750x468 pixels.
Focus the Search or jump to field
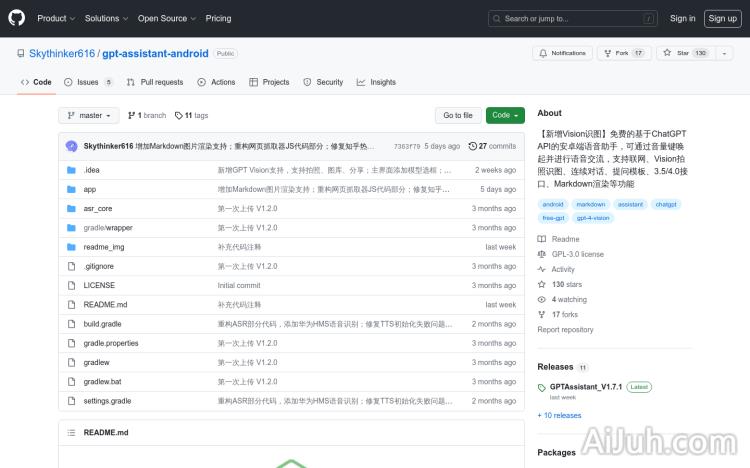573,19
